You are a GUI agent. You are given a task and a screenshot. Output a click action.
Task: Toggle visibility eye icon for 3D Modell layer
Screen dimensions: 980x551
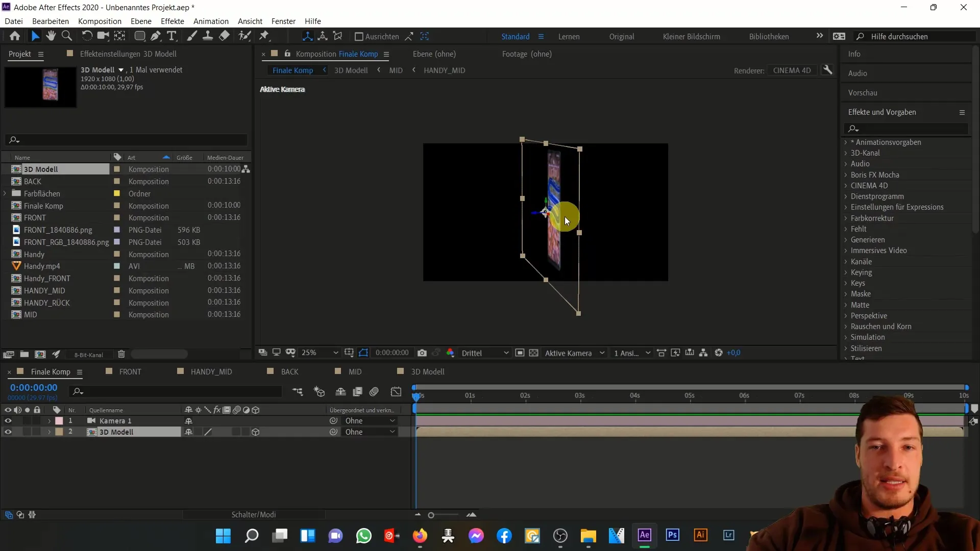click(x=8, y=432)
